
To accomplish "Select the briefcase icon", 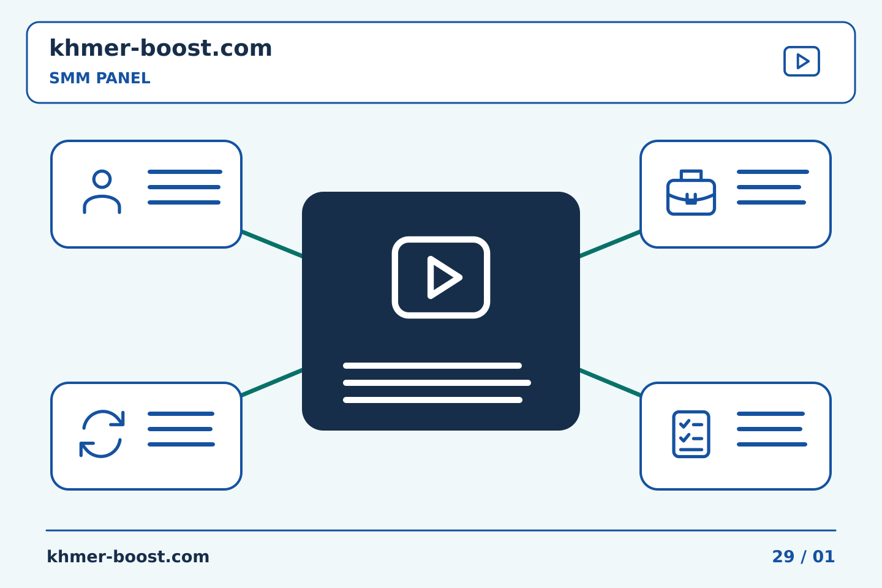I will (691, 192).
